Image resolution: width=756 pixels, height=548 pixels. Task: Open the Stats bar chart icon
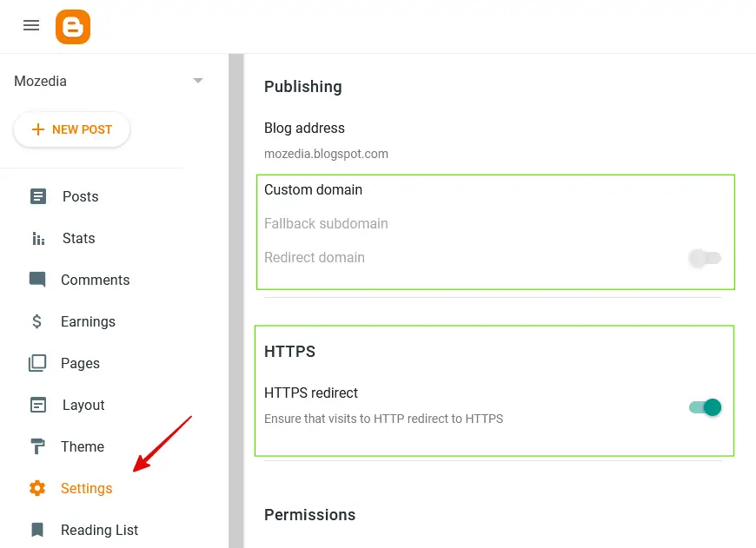click(38, 238)
